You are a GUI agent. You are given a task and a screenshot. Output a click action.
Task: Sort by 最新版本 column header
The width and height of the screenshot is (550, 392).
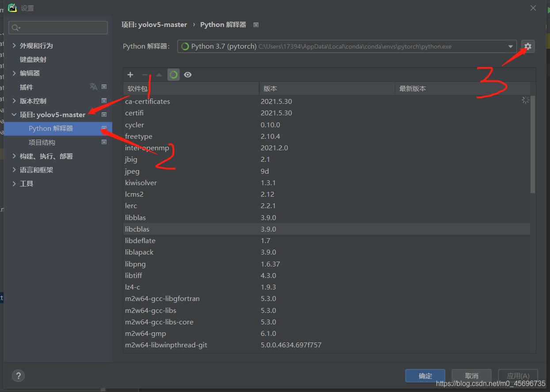[463, 88]
